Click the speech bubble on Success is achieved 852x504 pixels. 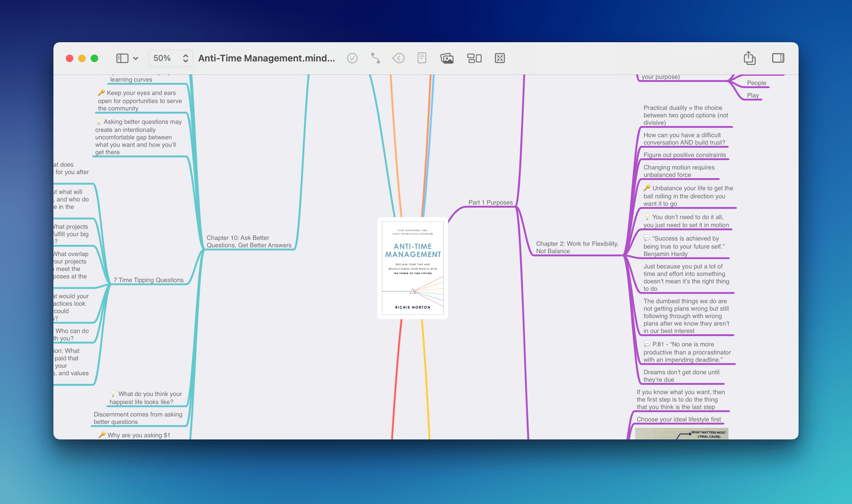pos(647,238)
